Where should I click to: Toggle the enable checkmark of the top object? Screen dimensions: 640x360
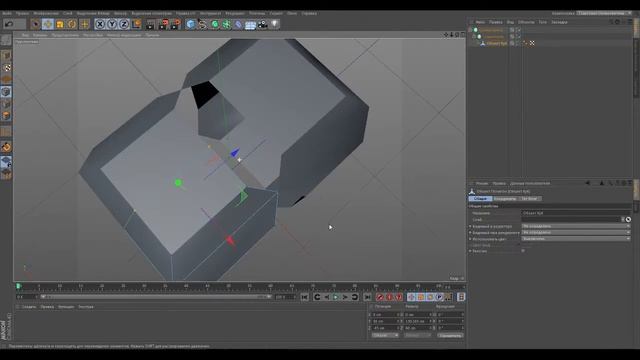click(518, 30)
